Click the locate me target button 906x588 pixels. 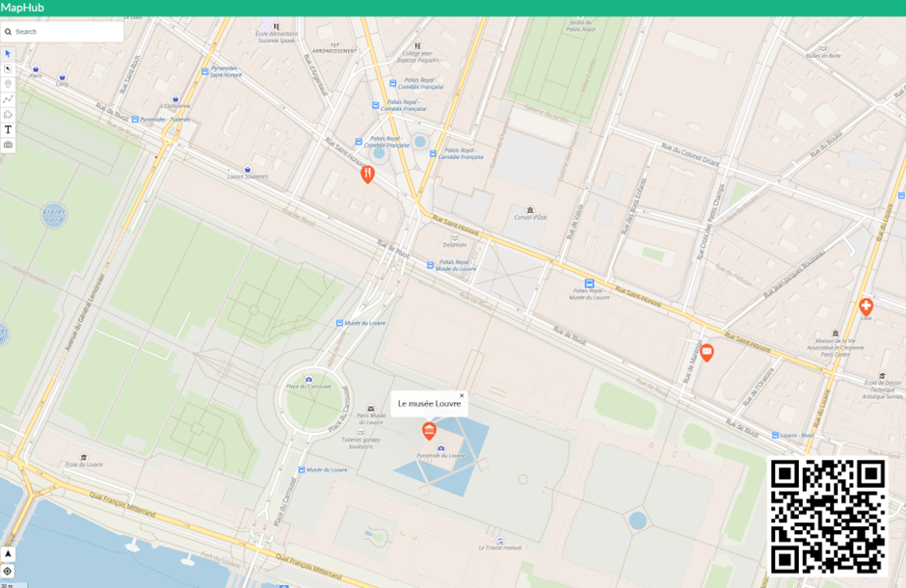click(x=8, y=571)
